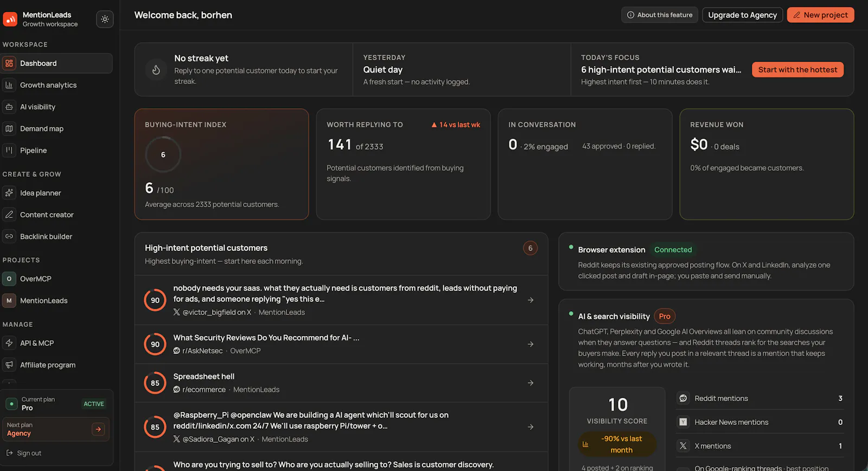
Task: Click the Demand map icon
Action: coord(9,128)
